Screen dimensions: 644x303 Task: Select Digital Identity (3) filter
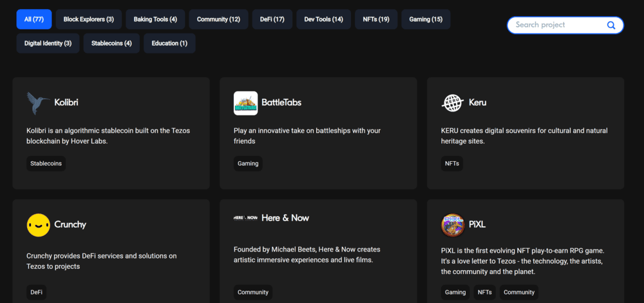(x=48, y=43)
